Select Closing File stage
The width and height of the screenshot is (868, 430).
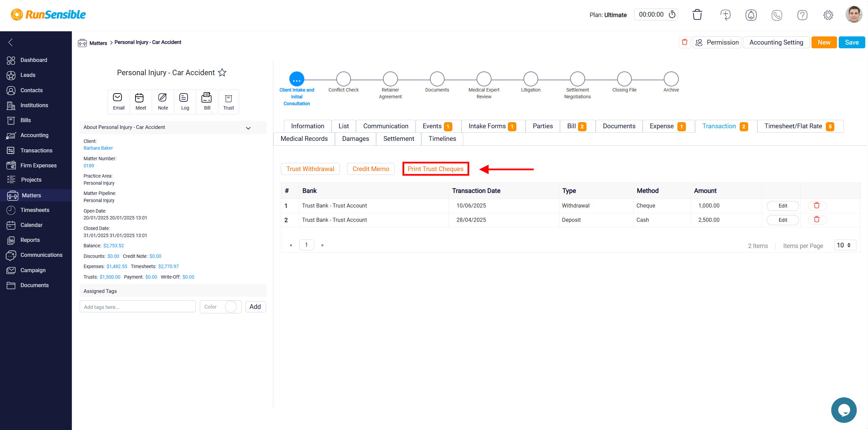tap(624, 79)
